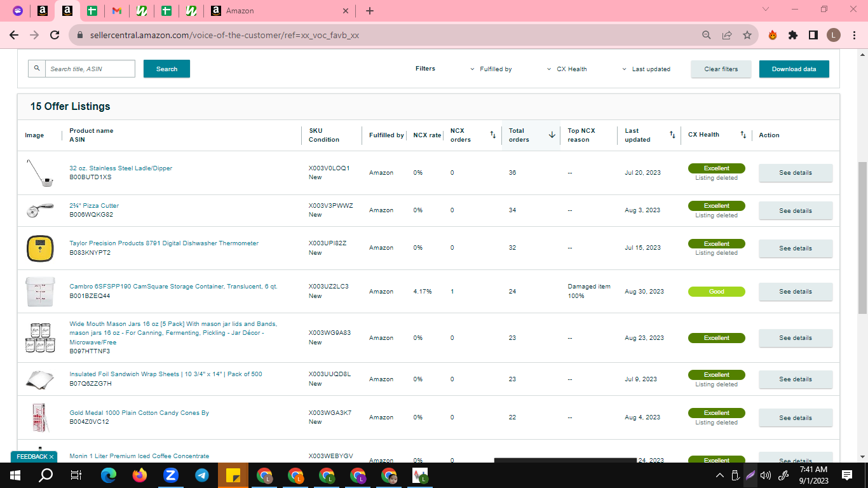Sort listings by Last updated column
The height and width of the screenshot is (488, 868).
click(672, 135)
